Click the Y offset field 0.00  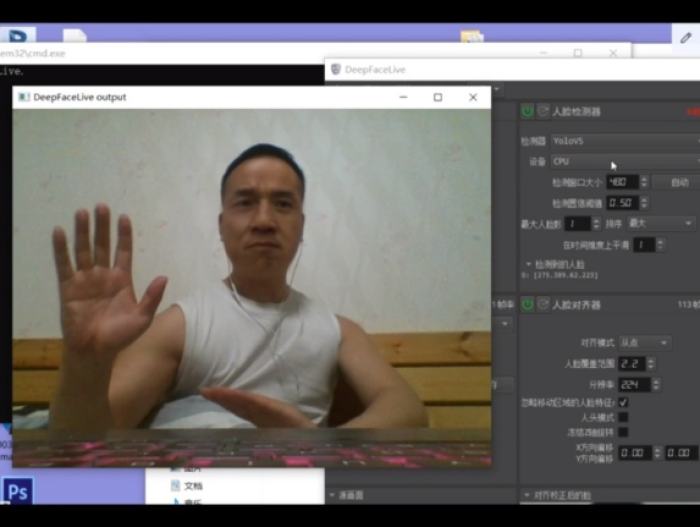682,453
